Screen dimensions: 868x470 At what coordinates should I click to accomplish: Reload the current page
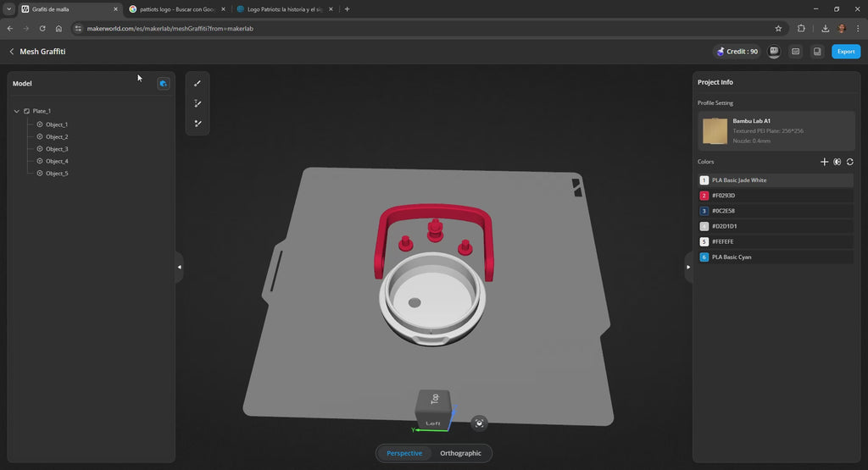click(x=42, y=28)
